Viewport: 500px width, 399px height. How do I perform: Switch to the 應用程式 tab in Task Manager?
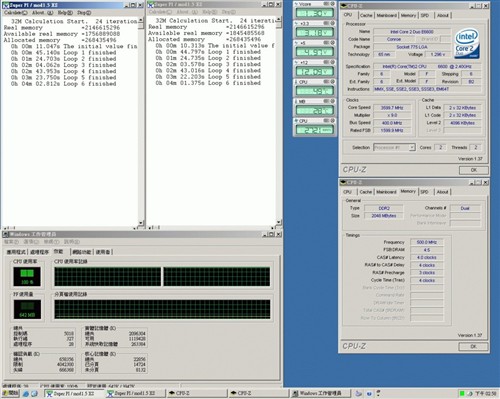coord(16,252)
